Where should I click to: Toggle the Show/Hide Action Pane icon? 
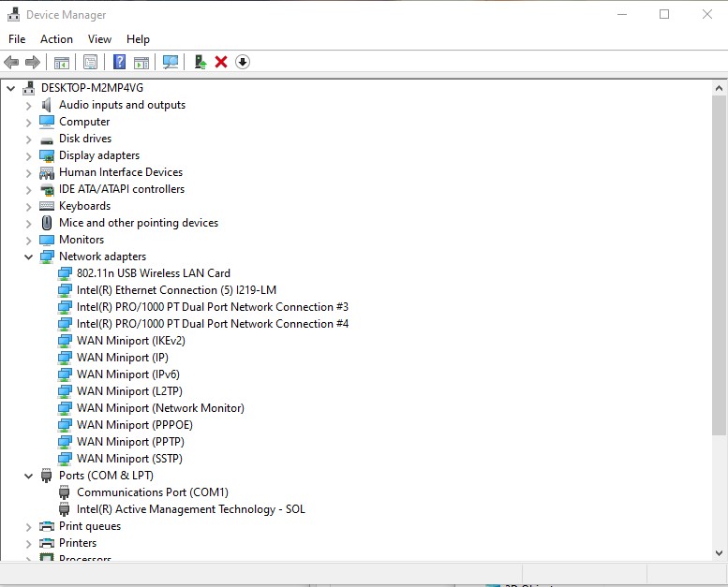pyautogui.click(x=141, y=62)
